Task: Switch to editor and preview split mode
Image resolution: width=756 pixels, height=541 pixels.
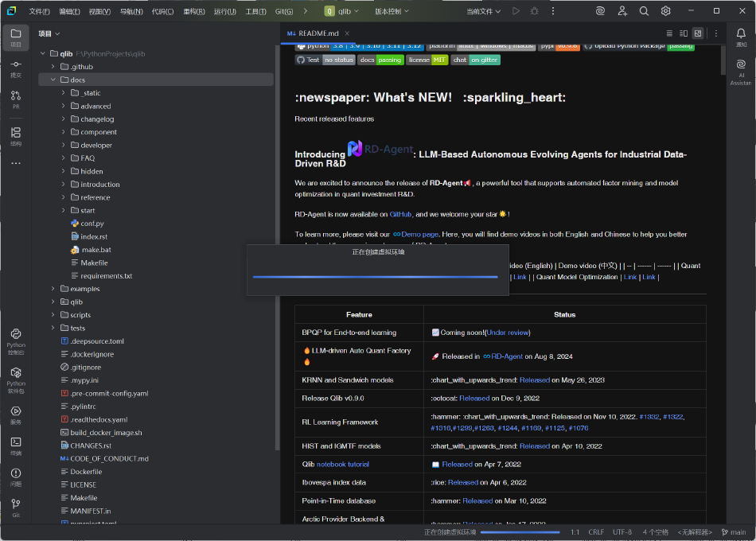Action: tap(684, 33)
